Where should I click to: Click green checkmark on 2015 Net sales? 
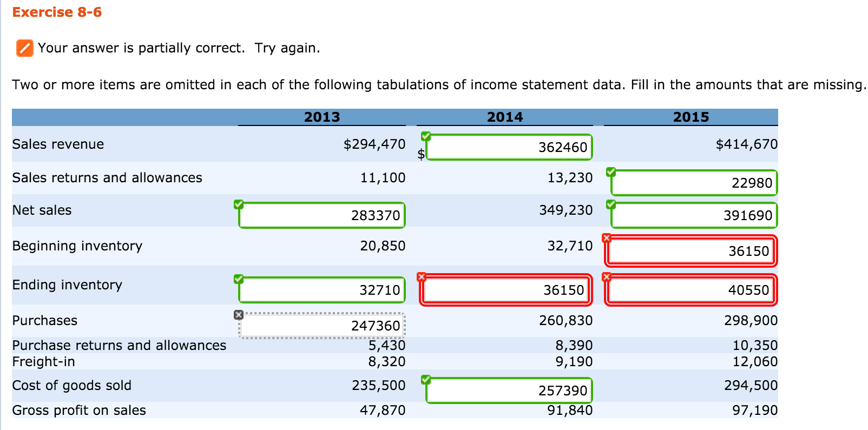611,204
